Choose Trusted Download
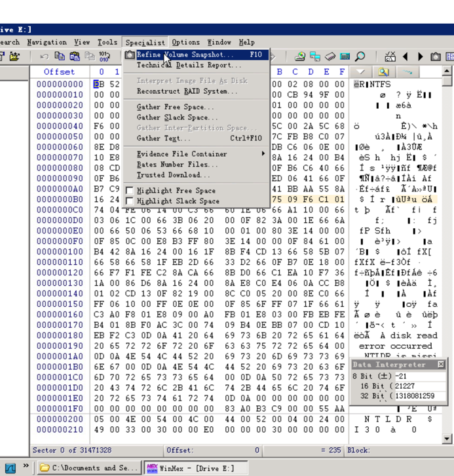The width and height of the screenshot is (454, 476). (196, 175)
